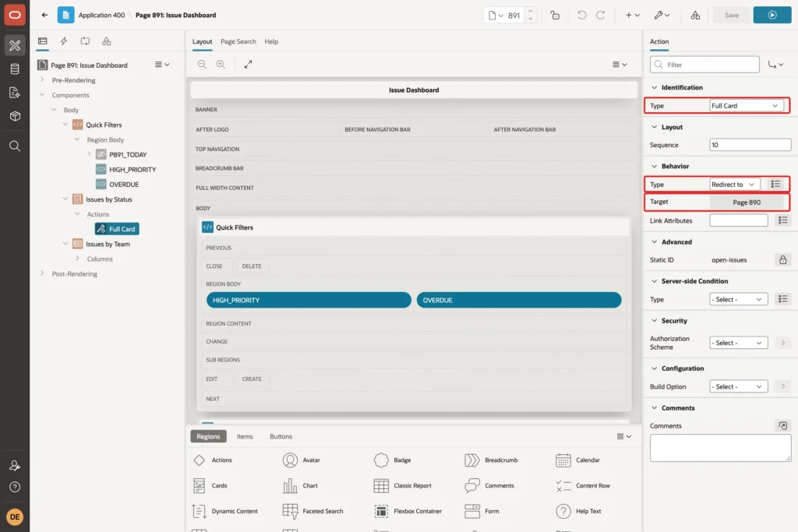Screen dimensions: 798x532
Task: Click the Run page play button
Action: pos(772,16)
